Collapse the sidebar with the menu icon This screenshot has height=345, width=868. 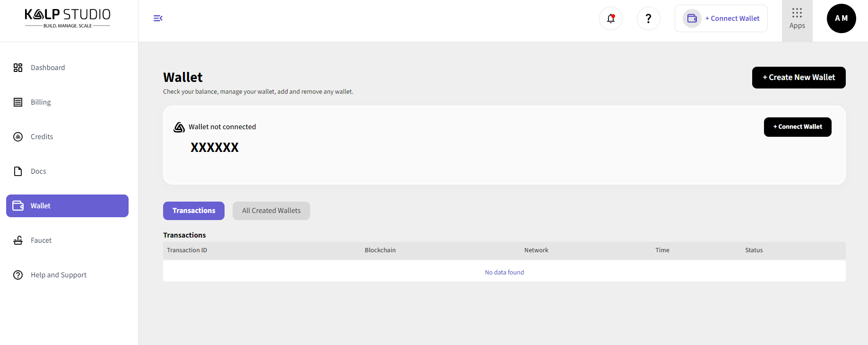[158, 18]
